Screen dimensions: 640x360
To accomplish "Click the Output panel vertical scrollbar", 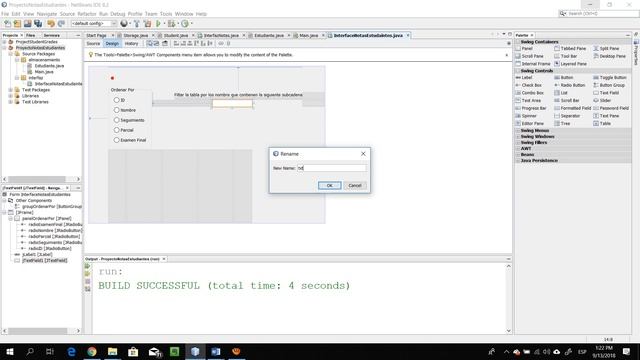I will pos(509,298).
